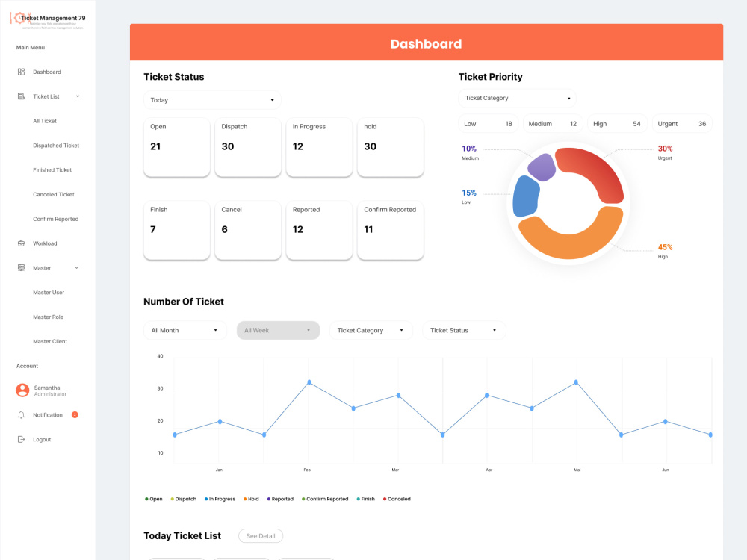Viewport: 747px width, 560px height.
Task: Open Ticket Category dropdown under Number Of Ticket
Action: [371, 330]
